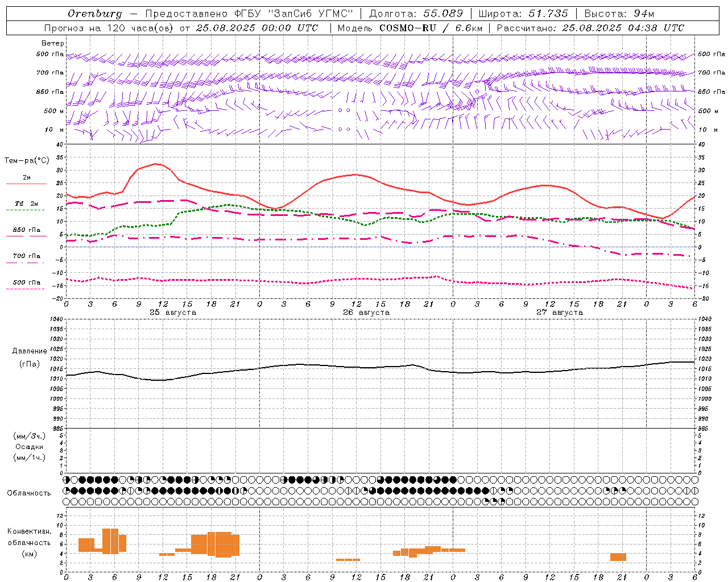Click the 500 гПа label in the temperature legend

point(27,282)
